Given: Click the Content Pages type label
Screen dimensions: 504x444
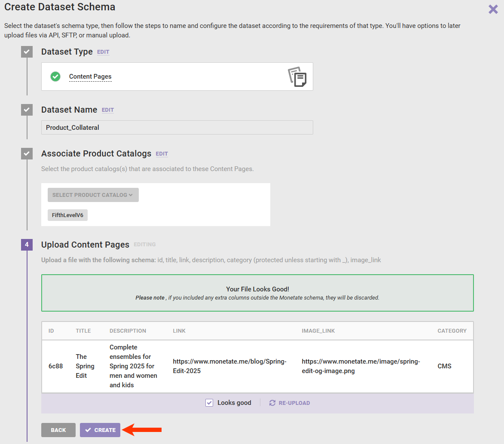Looking at the screenshot, I should 90,77.
